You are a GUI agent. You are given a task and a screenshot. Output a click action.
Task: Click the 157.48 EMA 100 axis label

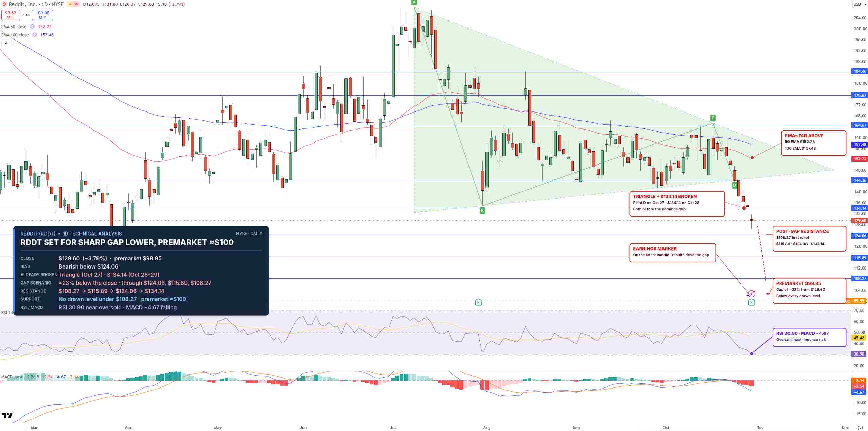point(860,145)
